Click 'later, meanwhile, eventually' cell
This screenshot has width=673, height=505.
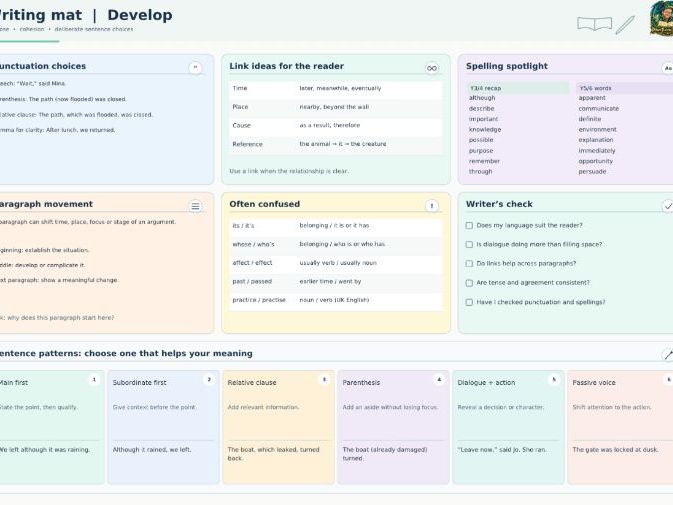coord(340,88)
